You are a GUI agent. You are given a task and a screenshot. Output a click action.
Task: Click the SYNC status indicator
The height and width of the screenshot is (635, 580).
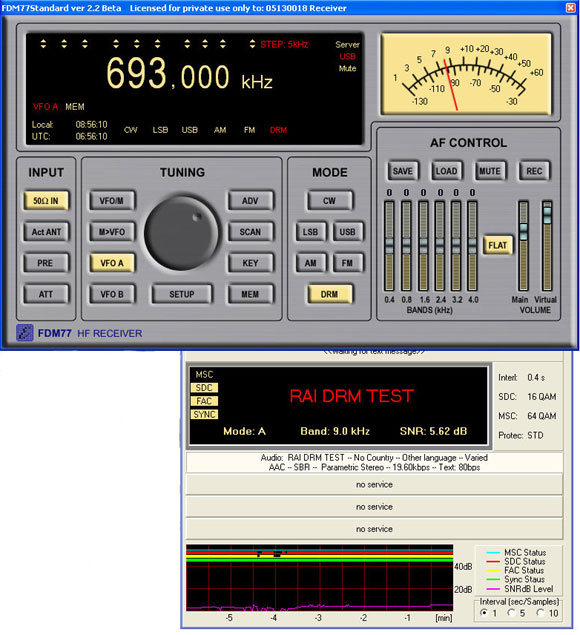click(x=204, y=415)
